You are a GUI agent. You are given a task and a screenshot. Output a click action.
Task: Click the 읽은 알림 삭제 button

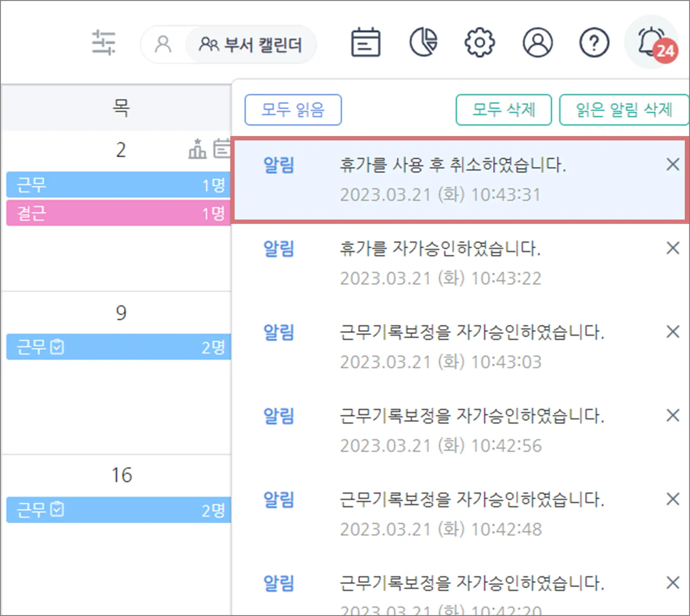[x=624, y=110]
